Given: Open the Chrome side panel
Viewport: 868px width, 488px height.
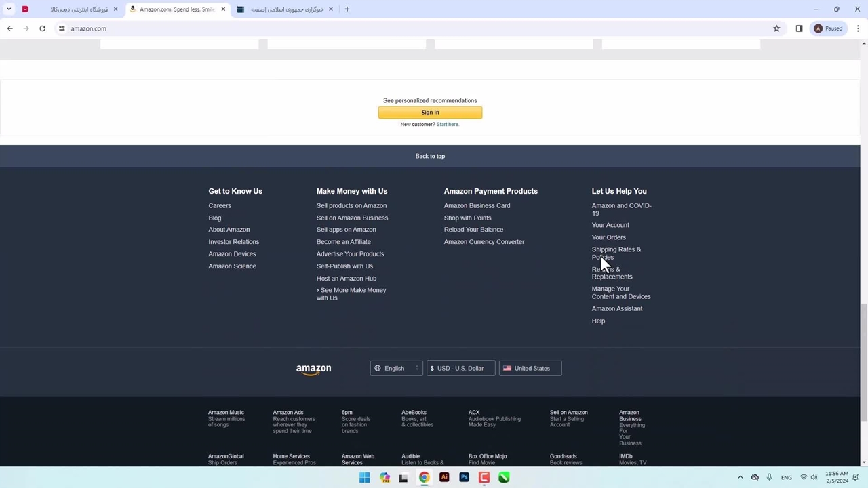Looking at the screenshot, I should (799, 28).
